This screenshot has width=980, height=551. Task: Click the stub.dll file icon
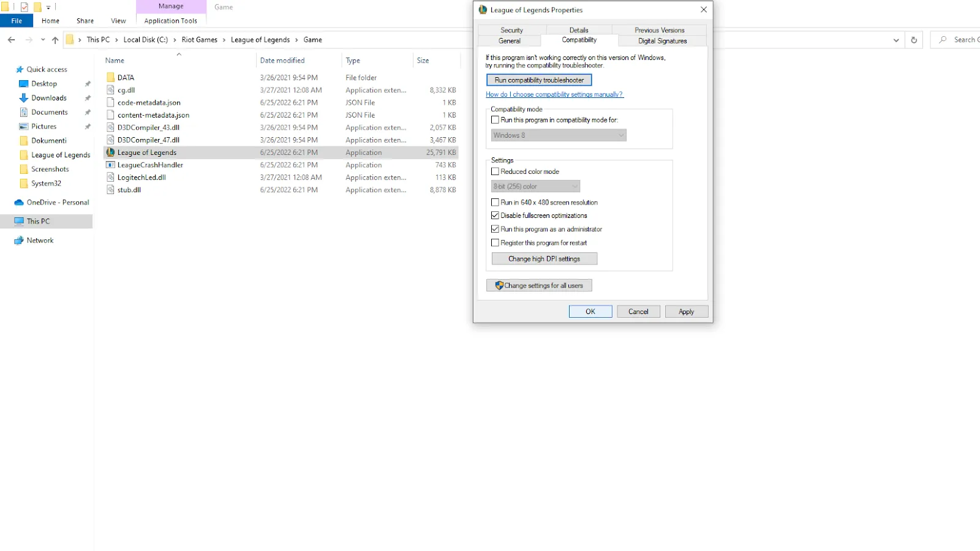tap(110, 190)
